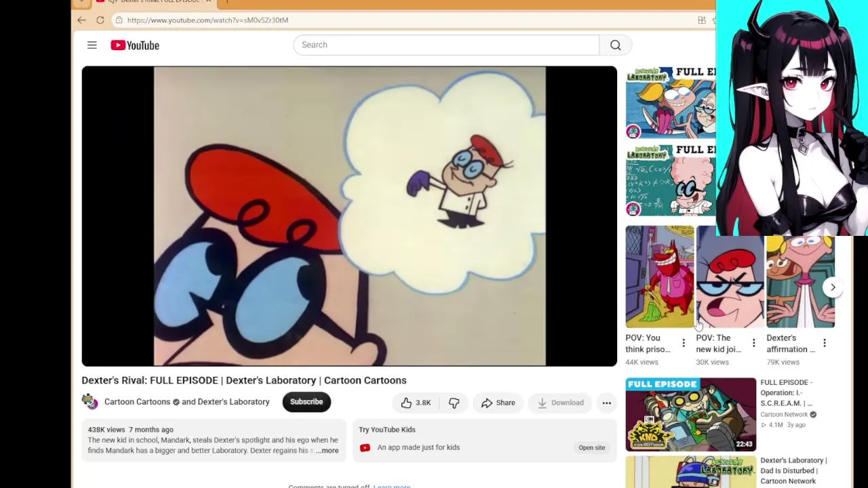
Task: Focus the YouTube Search field
Action: point(446,45)
